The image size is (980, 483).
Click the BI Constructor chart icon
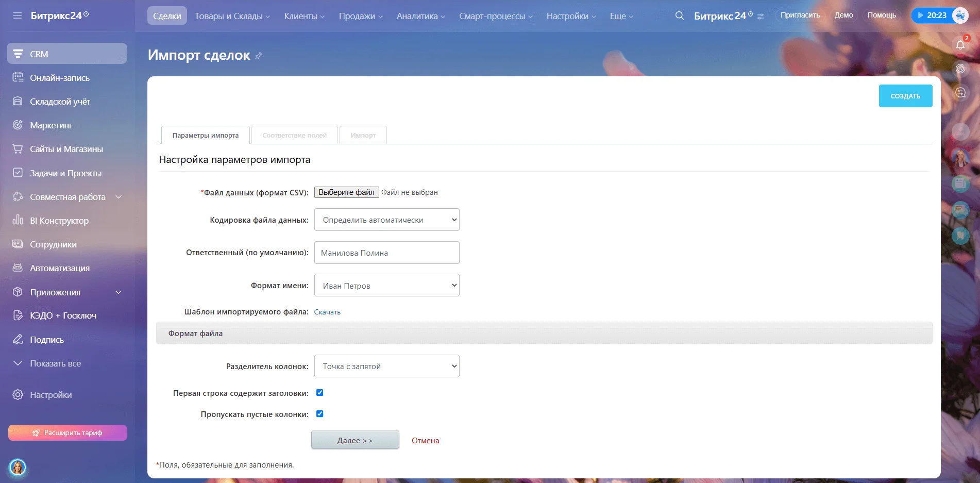coord(18,221)
